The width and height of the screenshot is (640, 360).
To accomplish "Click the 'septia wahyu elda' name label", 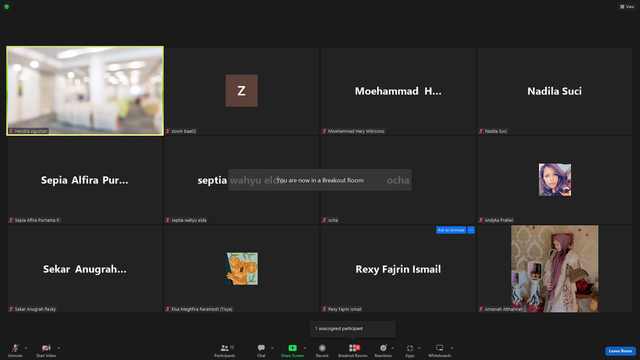I will (x=189, y=220).
